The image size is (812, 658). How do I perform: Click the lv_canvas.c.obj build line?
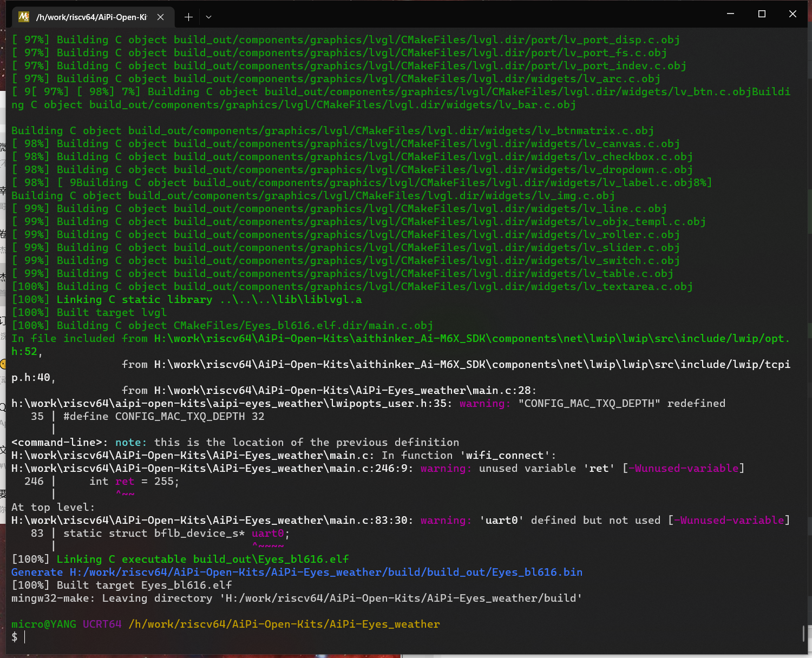pyautogui.click(x=345, y=143)
